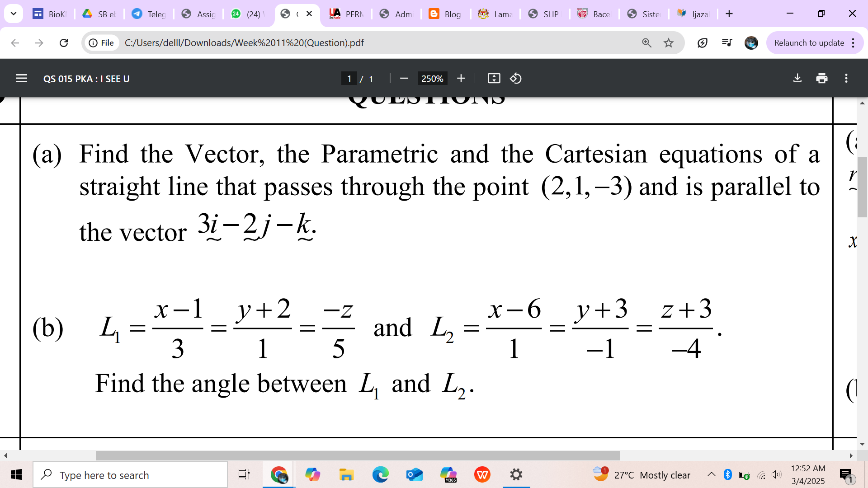The width and height of the screenshot is (868, 488).
Task: Click the Relaunch to update button
Action: point(809,43)
